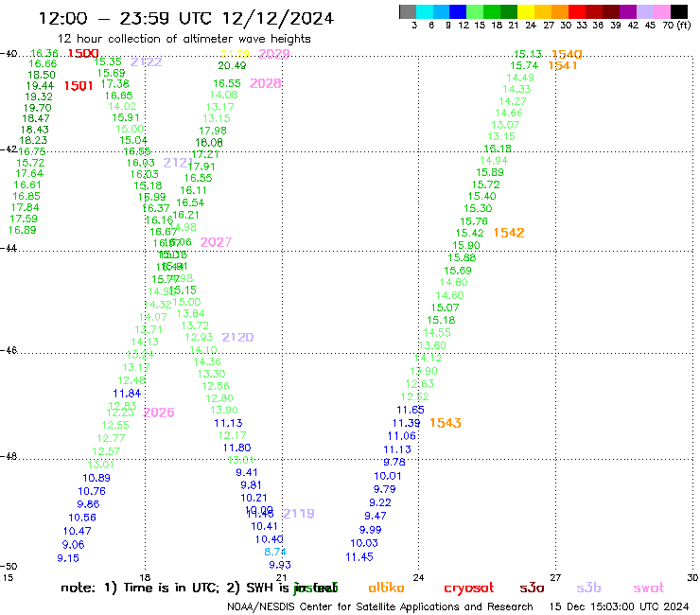Click lavender pass time label 2122

click(x=146, y=62)
